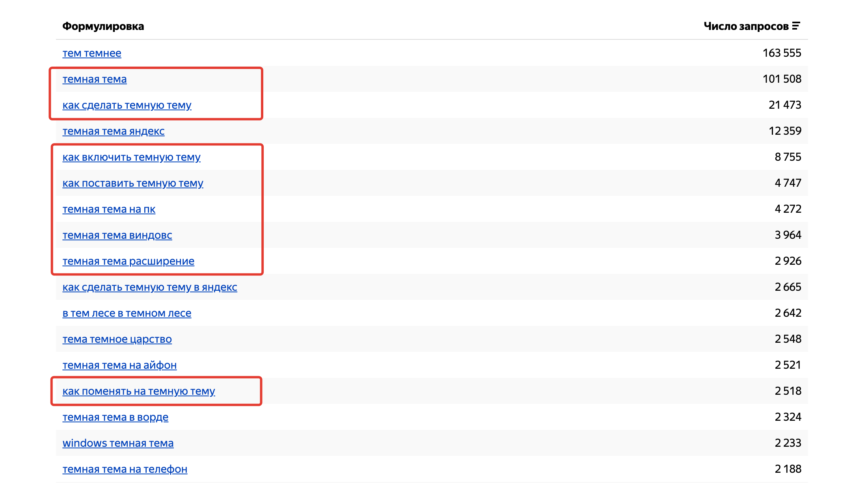Open 'как сделать темную тему в яндекс'

pyautogui.click(x=150, y=287)
